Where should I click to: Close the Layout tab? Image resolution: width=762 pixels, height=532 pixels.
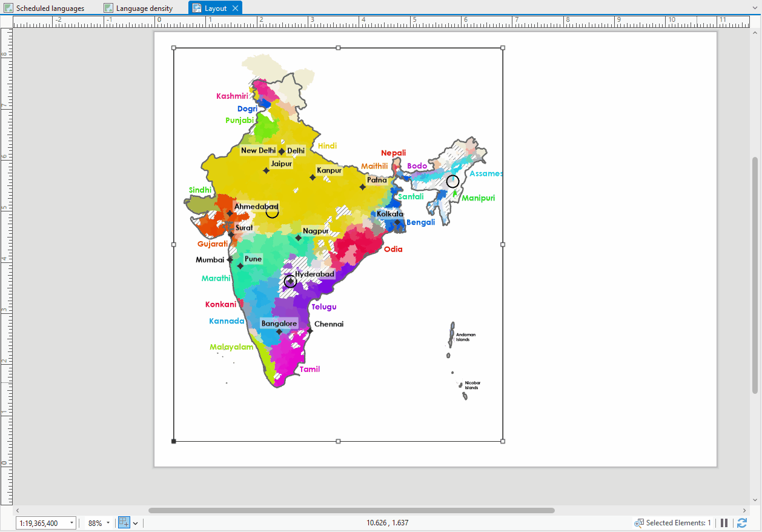(235, 8)
